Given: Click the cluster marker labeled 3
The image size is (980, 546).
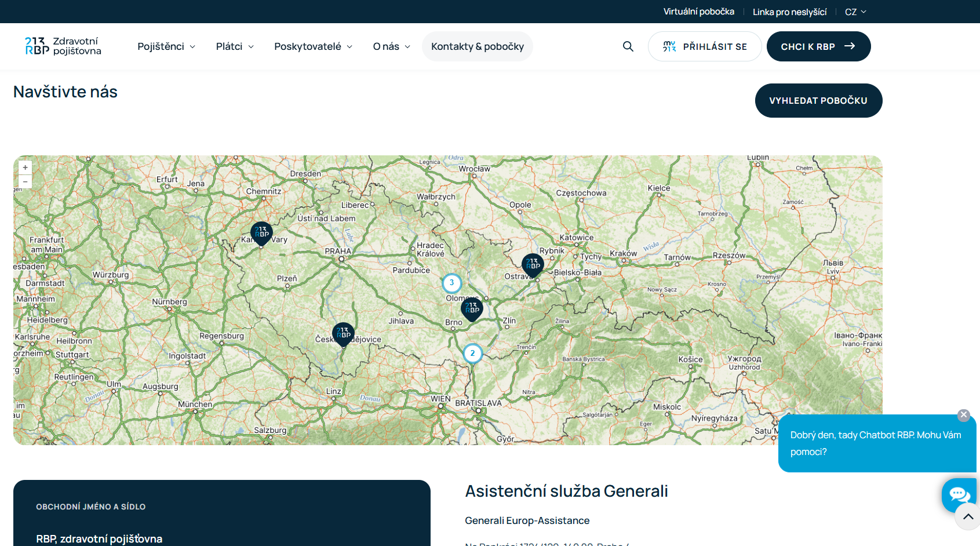Looking at the screenshot, I should (x=451, y=283).
